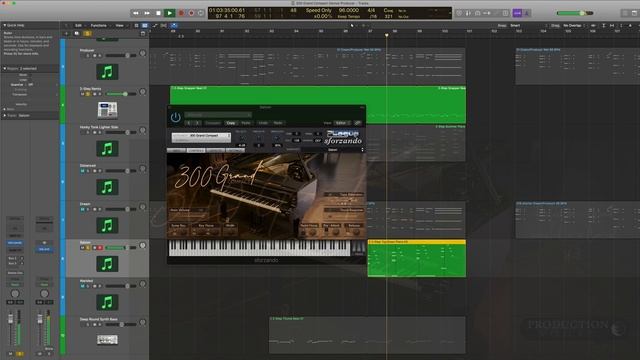Viewport: 640px width, 360px height.
Task: Toggle the blue catch playhead button
Action: click(173, 25)
